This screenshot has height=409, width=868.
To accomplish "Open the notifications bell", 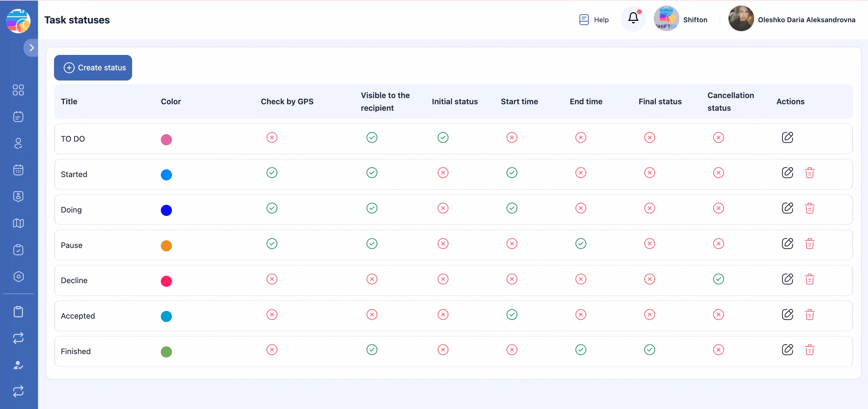I will 633,18.
